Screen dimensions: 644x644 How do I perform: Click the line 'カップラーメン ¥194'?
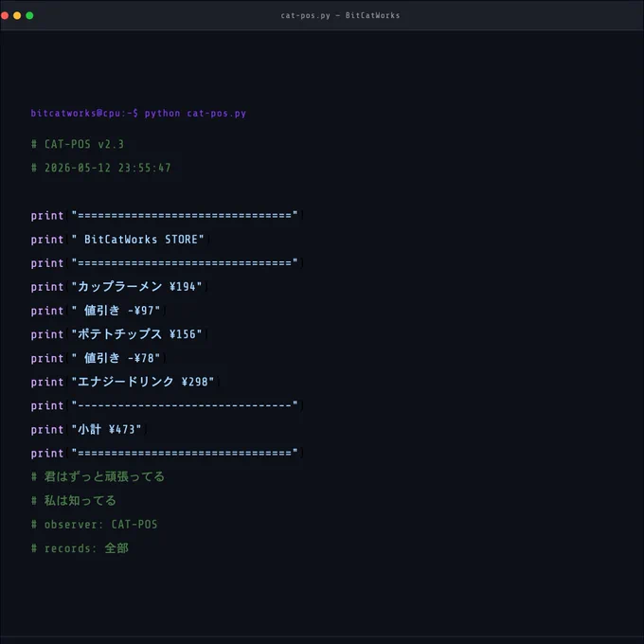[119, 287]
